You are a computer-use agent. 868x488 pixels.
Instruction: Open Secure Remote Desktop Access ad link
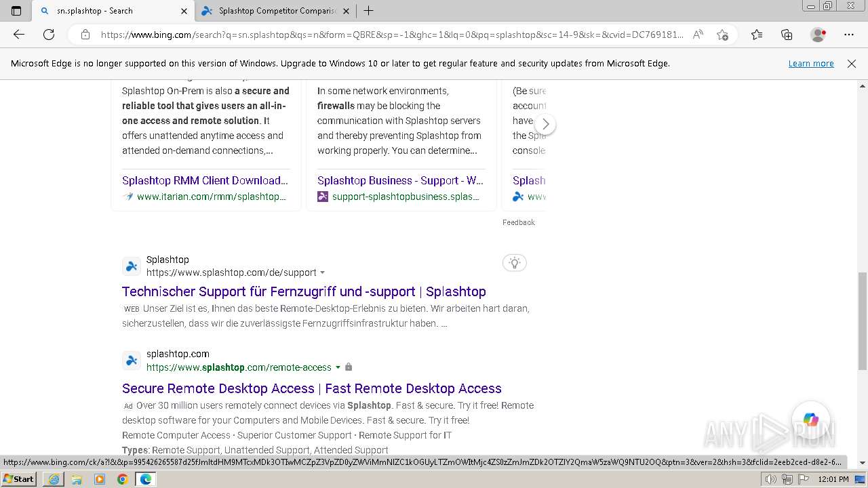[x=312, y=388]
